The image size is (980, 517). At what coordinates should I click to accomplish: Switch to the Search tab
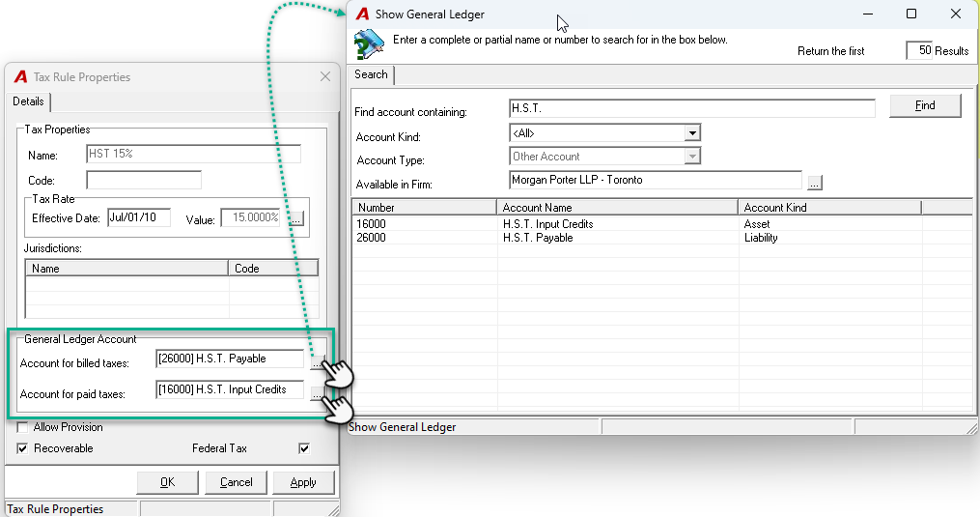click(x=372, y=74)
